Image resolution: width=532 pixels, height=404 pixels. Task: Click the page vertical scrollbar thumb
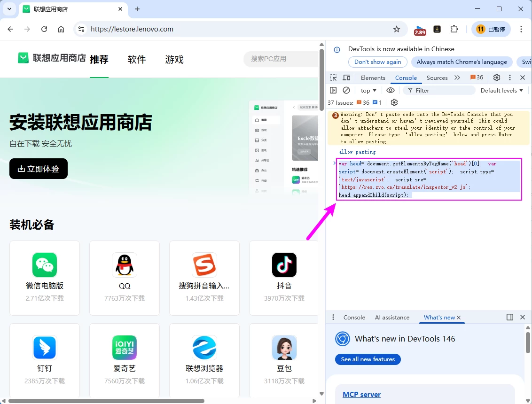321,80
